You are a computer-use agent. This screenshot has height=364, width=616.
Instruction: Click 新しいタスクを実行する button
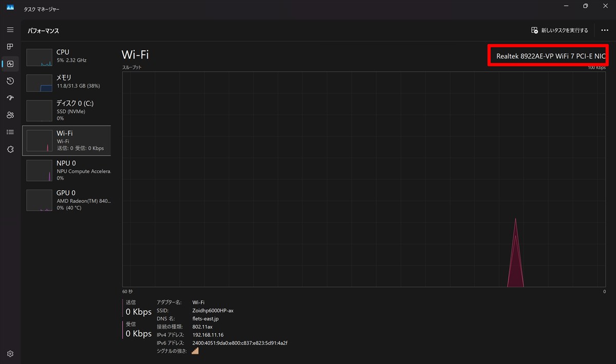tap(560, 30)
